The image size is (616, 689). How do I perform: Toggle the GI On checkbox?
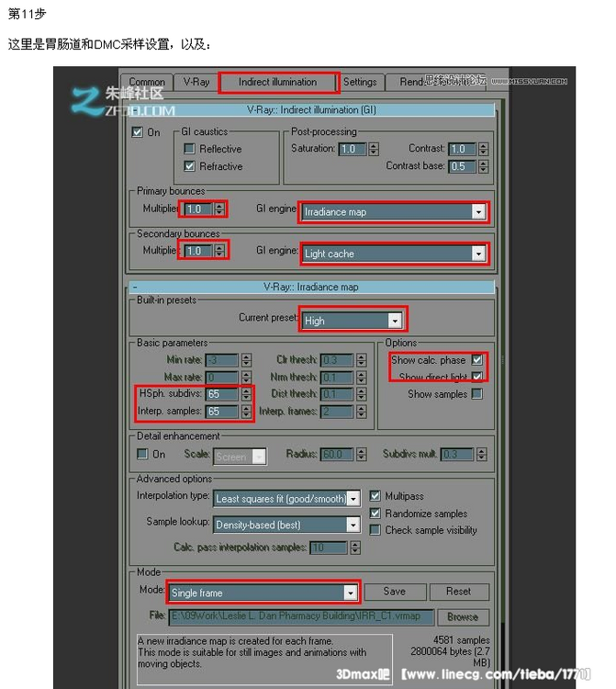point(138,131)
